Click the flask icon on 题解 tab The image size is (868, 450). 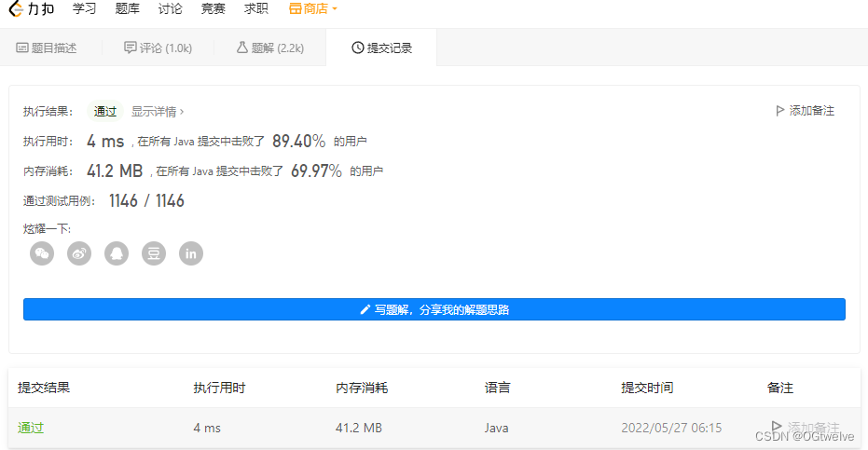[241, 48]
